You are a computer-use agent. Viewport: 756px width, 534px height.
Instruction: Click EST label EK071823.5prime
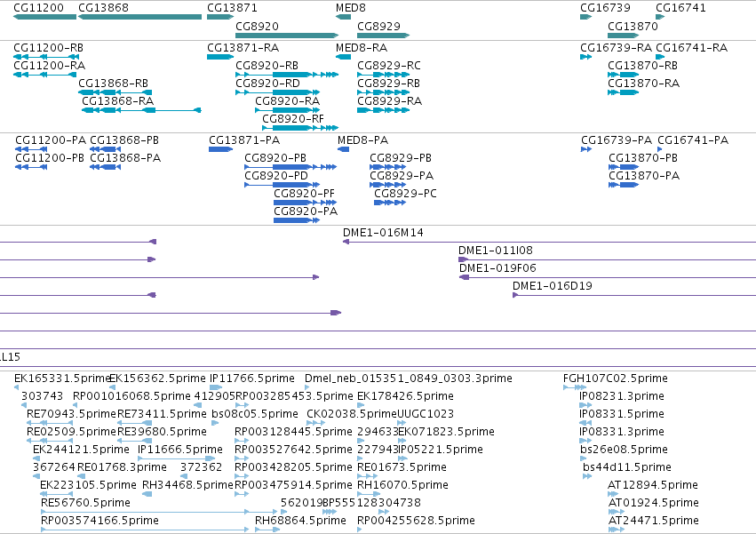447,432
